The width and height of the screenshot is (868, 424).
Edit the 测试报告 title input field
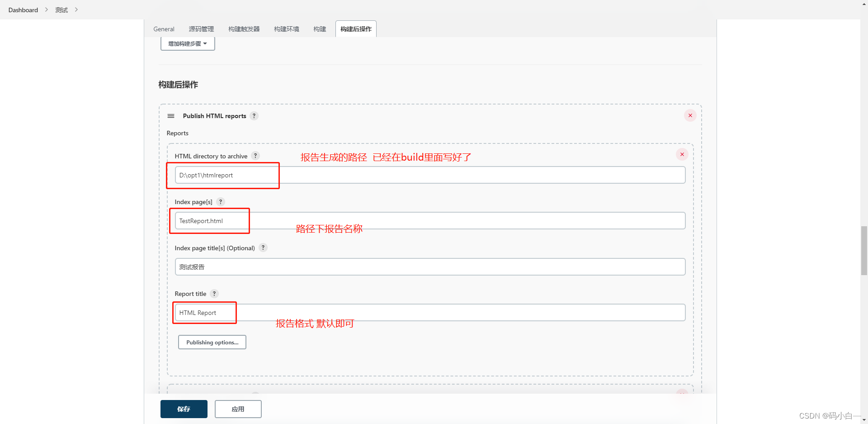pyautogui.click(x=429, y=267)
